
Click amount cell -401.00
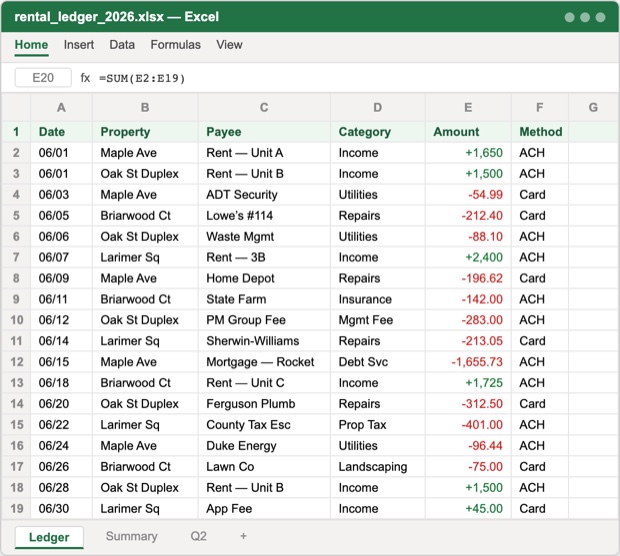click(468, 425)
